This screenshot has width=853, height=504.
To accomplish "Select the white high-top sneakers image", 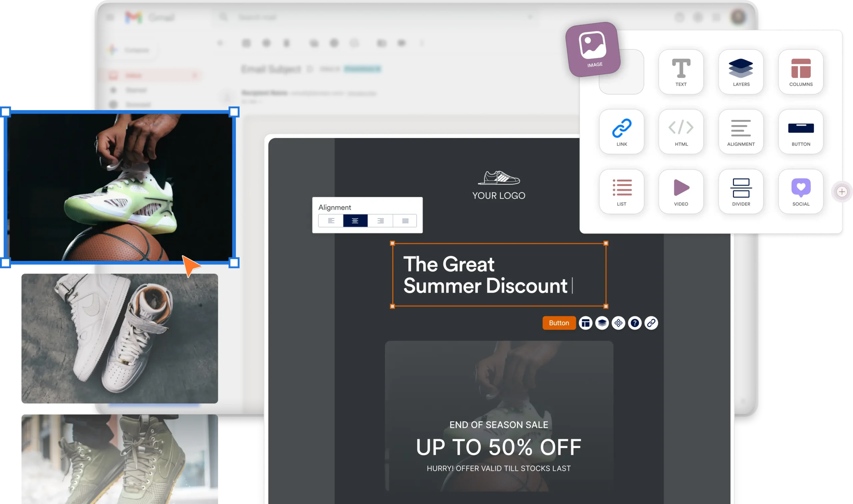I will 120,338.
